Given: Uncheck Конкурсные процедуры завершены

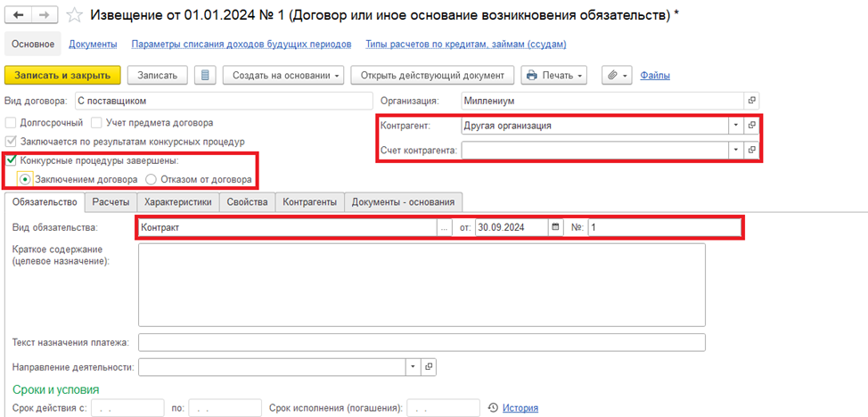Looking at the screenshot, I should click(10, 160).
